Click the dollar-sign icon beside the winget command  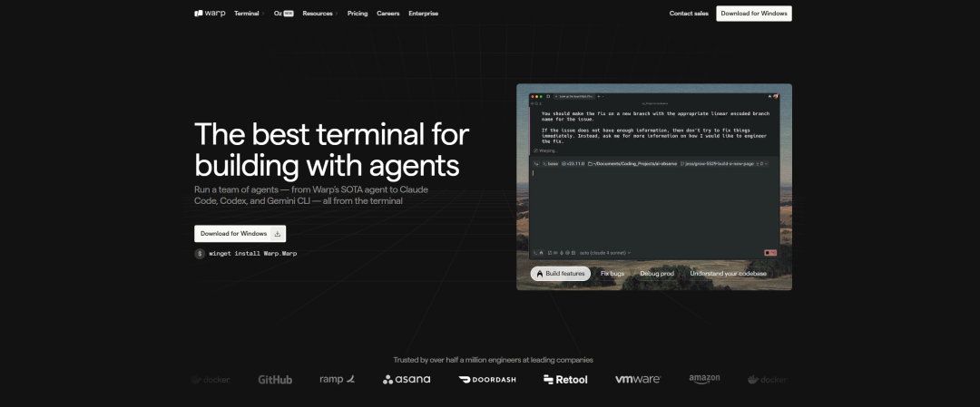pos(200,254)
